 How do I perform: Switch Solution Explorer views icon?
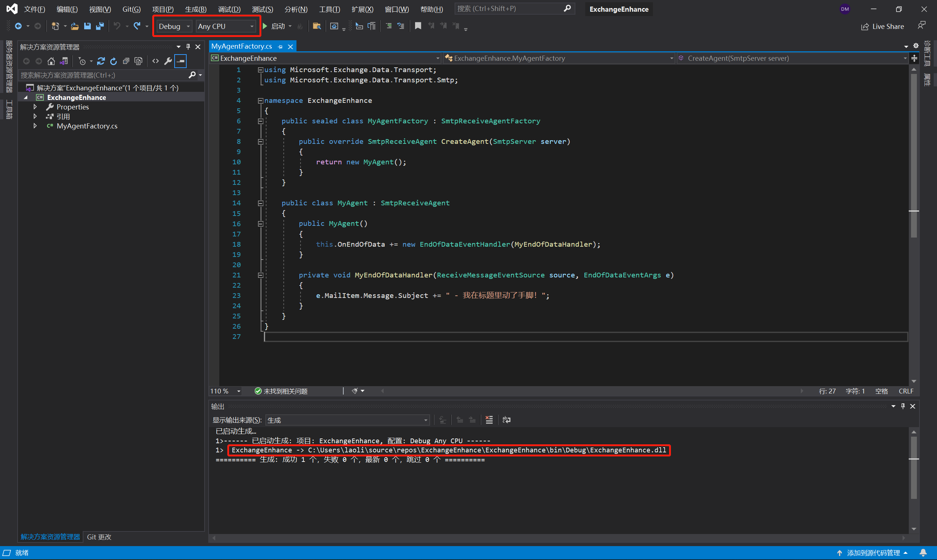coord(64,61)
